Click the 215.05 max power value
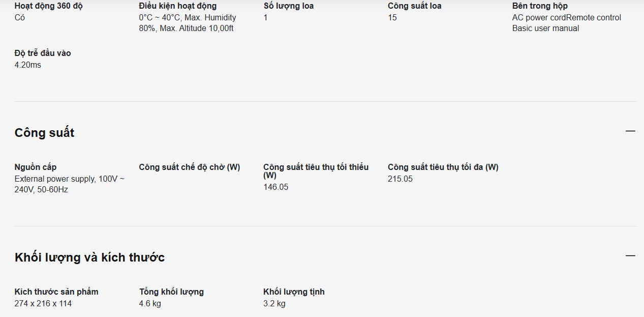This screenshot has width=644, height=317. [x=400, y=179]
